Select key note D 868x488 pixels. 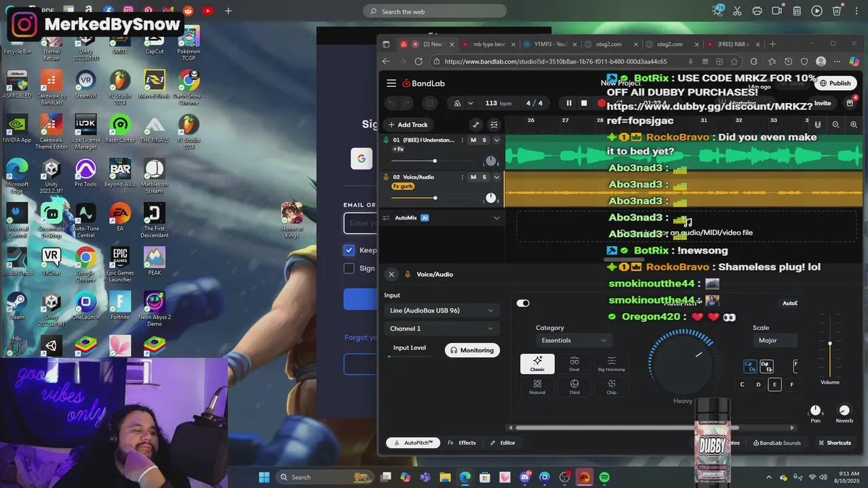(758, 384)
